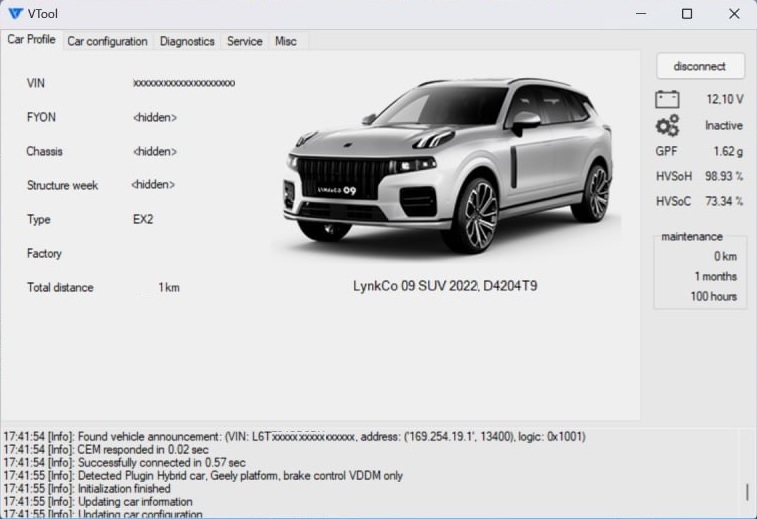Click the masked VIN value
Screen dimensions: 757x519
tap(184, 83)
